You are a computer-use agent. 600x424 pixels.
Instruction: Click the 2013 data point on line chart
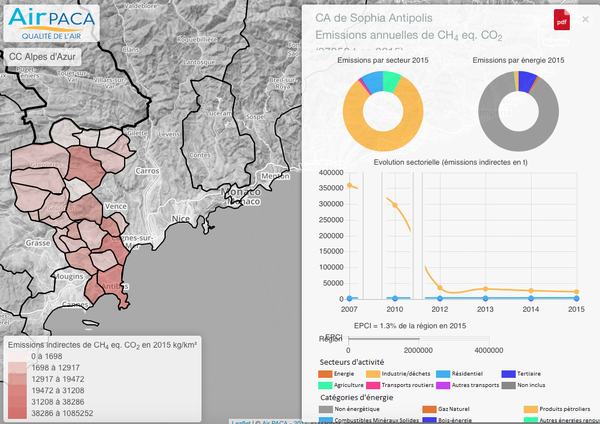[x=485, y=289]
